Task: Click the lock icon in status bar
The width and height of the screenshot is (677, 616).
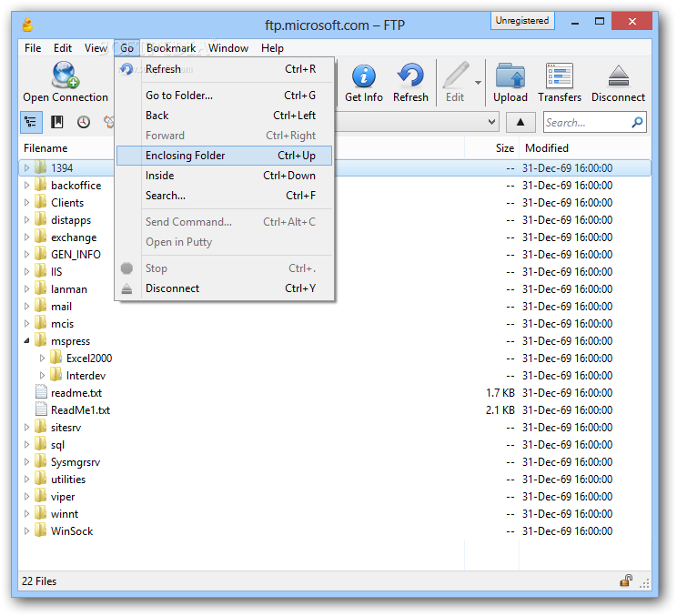Action: point(626,581)
